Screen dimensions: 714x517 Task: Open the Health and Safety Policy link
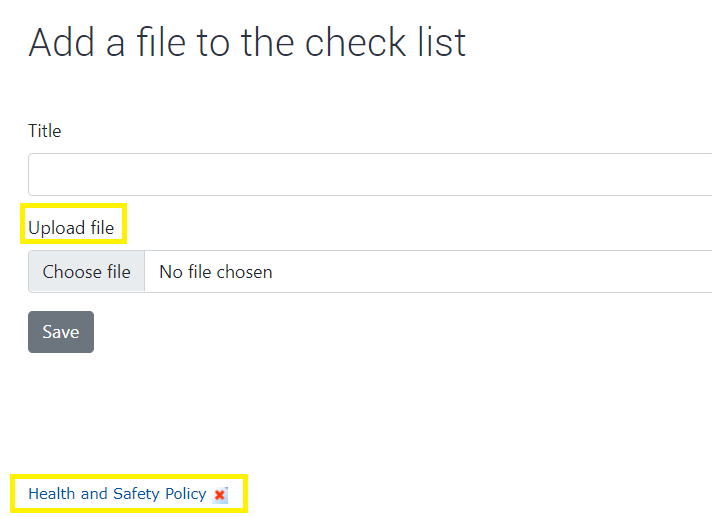[x=117, y=494]
